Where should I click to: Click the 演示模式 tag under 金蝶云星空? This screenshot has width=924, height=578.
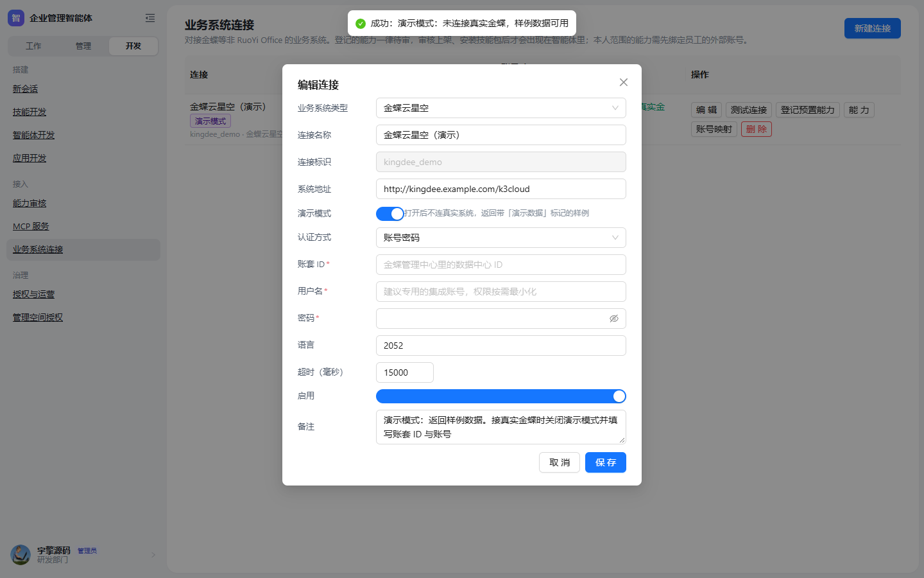click(210, 121)
